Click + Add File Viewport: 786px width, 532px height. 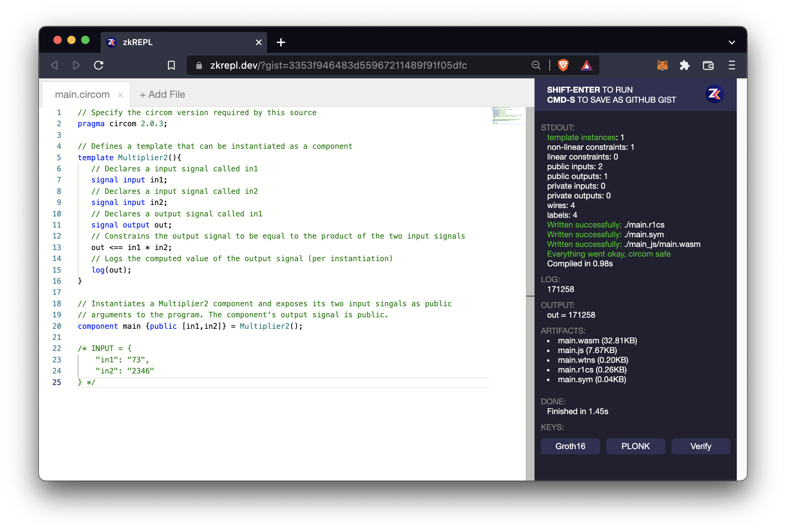[x=162, y=94]
